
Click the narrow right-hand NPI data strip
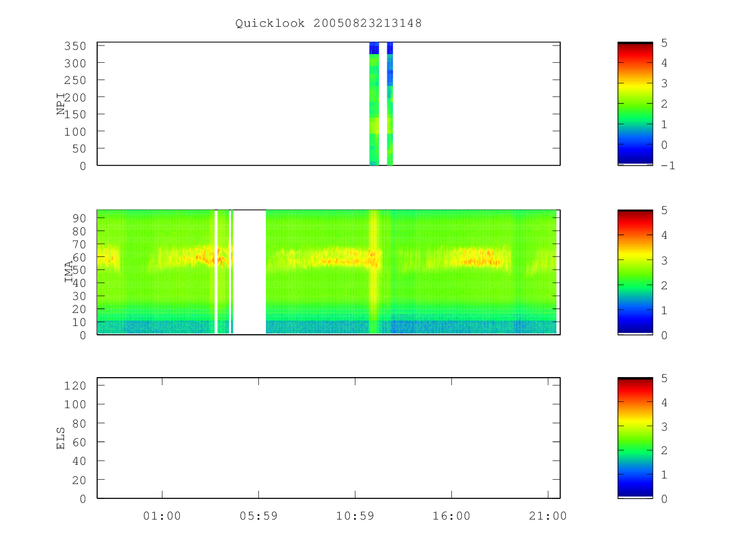(390, 104)
